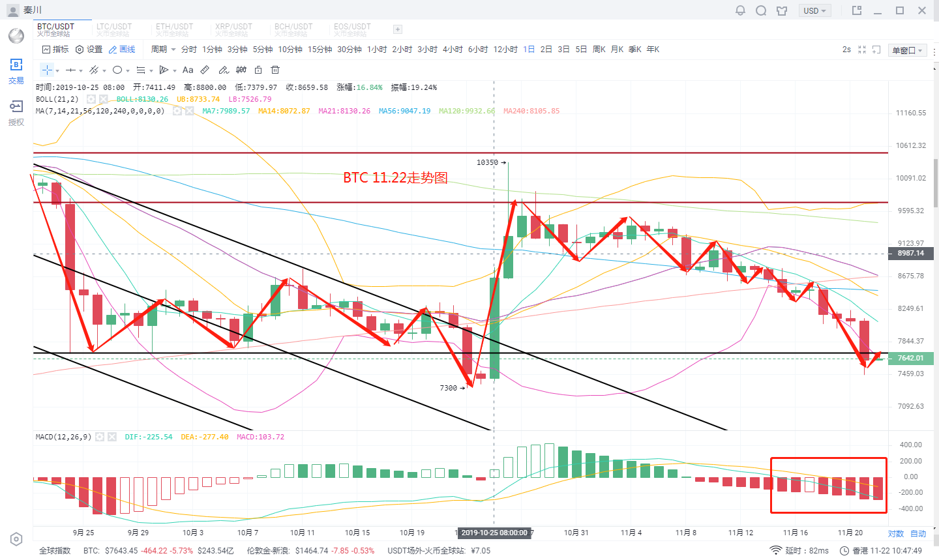Click the user avatar for 秦川
Image resolution: width=939 pixels, height=560 pixels.
(x=12, y=10)
